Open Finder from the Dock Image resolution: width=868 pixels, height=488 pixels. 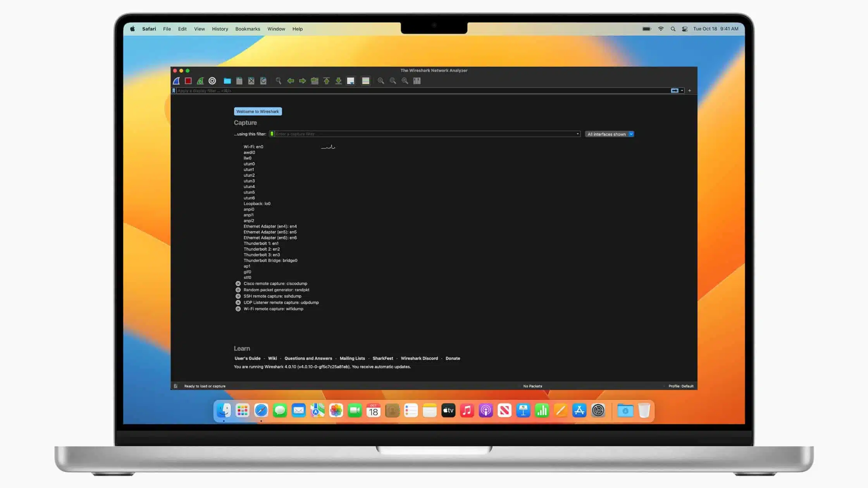pyautogui.click(x=224, y=411)
